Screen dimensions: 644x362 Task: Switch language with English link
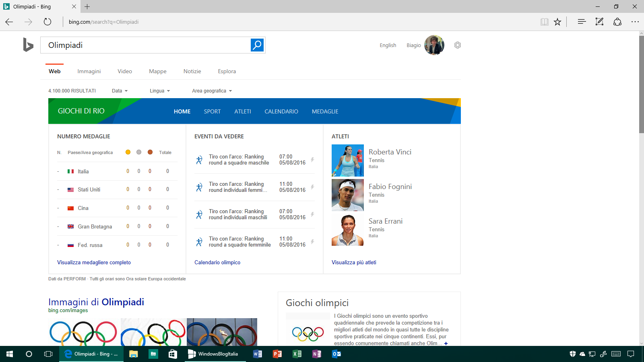(388, 45)
